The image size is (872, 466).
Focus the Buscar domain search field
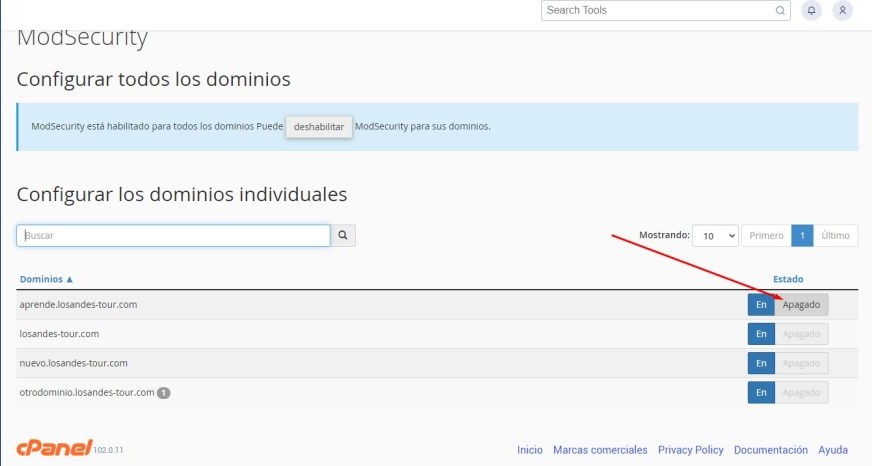(173, 235)
